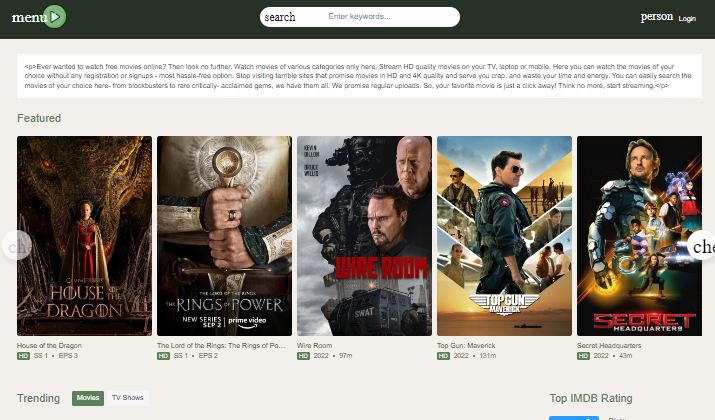The image size is (715, 420).
Task: Open the Login link
Action: pyautogui.click(x=687, y=19)
